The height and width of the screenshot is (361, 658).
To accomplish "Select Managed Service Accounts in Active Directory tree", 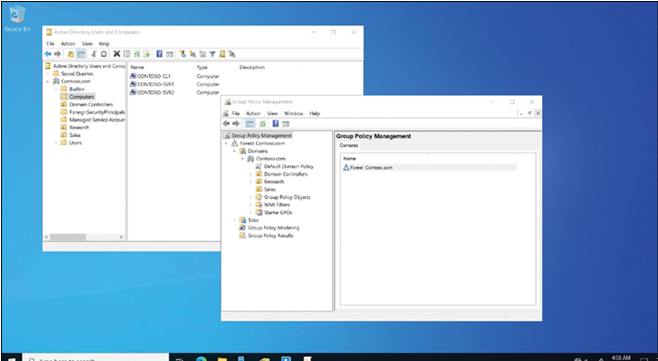I will (x=93, y=120).
